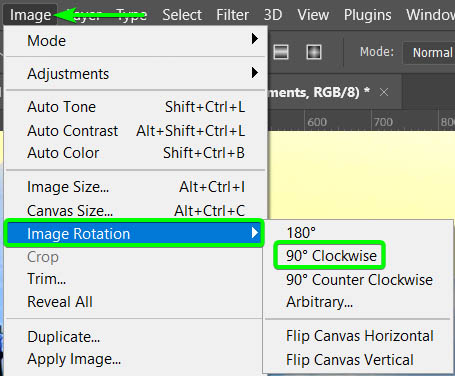Open the Mode dropdown showing Normal

429,52
